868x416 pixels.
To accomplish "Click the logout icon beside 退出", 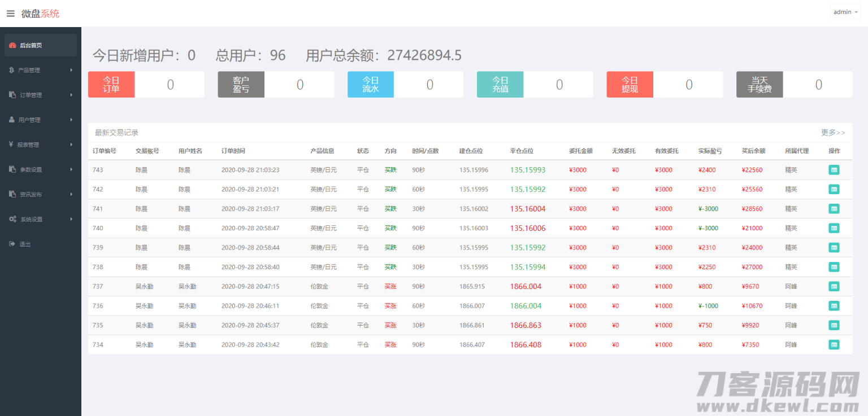I will coord(12,244).
